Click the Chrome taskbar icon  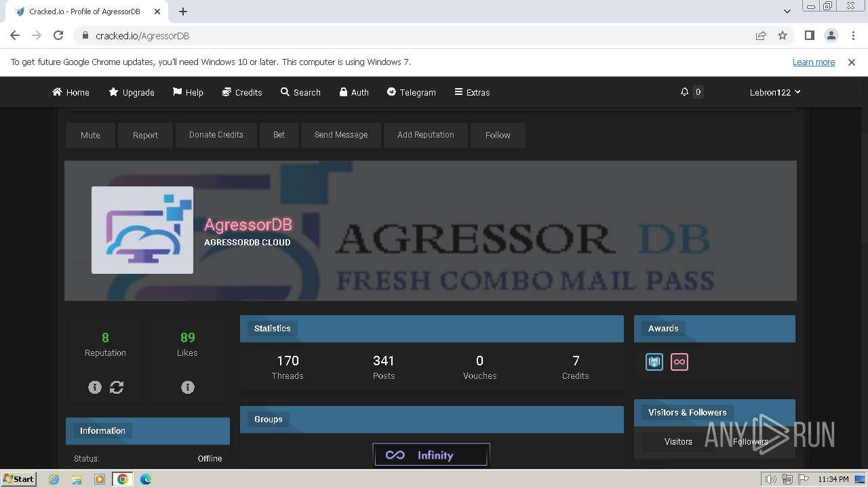123,479
